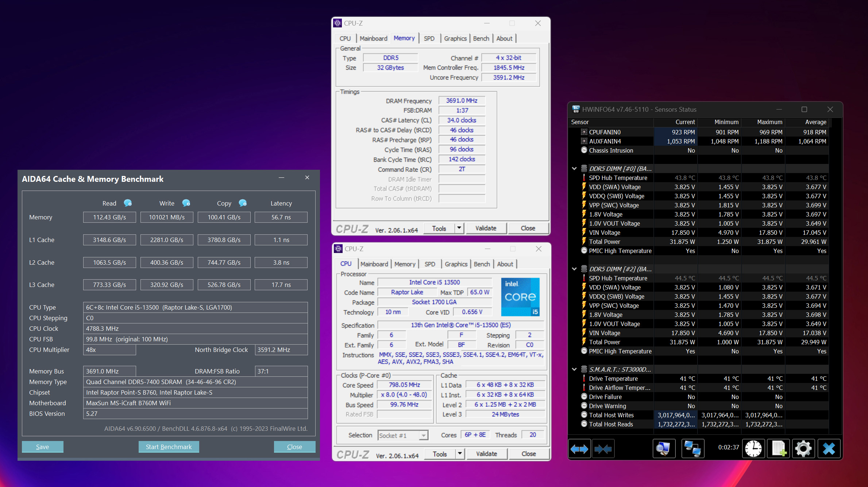This screenshot has height=487, width=868.
Task: Click DIMM #0 SPD Hub Temperature thermometer icon
Action: coord(584,178)
